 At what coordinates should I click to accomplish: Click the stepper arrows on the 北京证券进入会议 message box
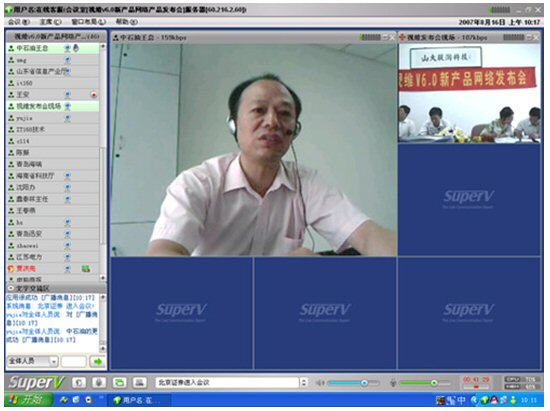[x=304, y=382]
